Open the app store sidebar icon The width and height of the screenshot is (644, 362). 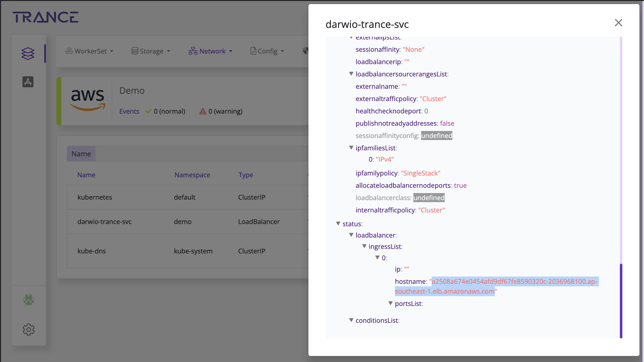[28, 82]
